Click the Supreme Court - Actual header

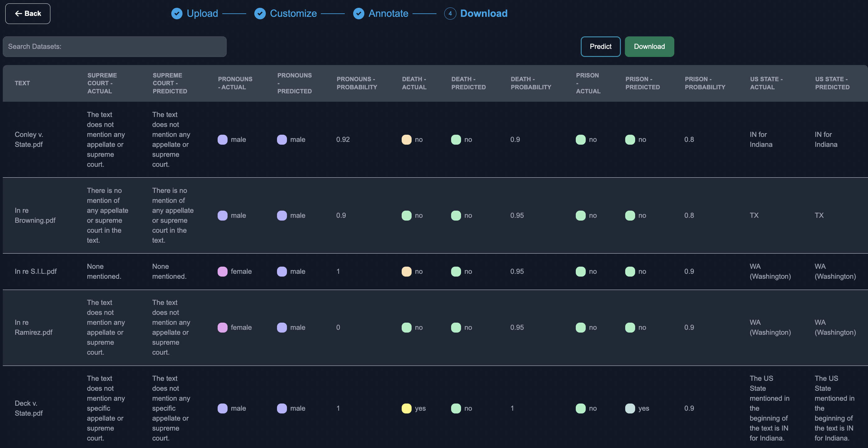point(102,83)
